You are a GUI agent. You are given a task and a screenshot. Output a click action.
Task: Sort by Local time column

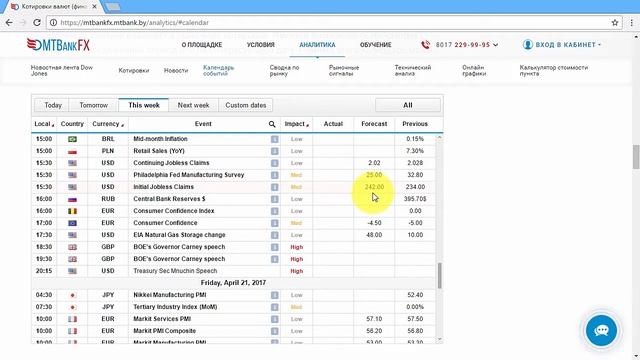coord(44,124)
